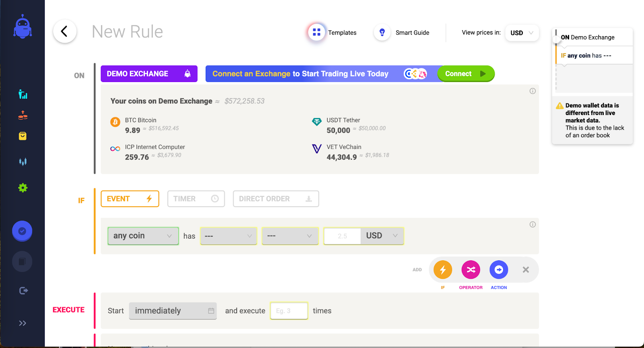Open the second '---' condition dropdown
644x348 pixels.
point(290,236)
